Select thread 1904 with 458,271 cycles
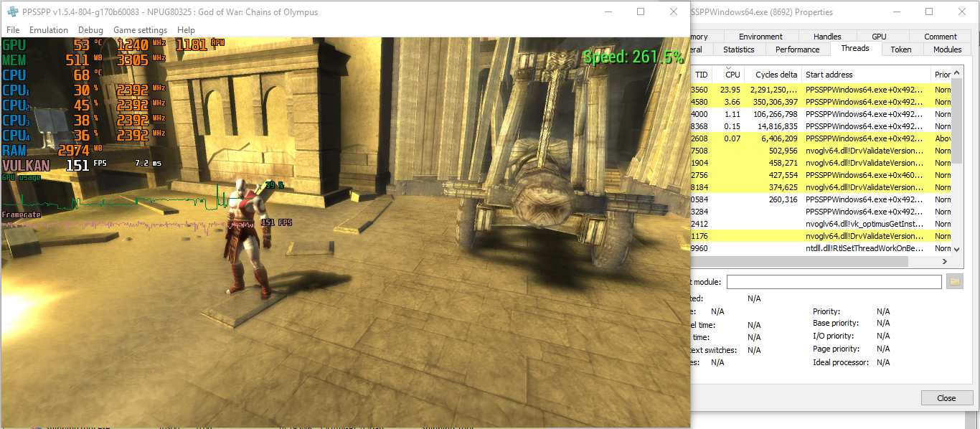 pyautogui.click(x=820, y=163)
